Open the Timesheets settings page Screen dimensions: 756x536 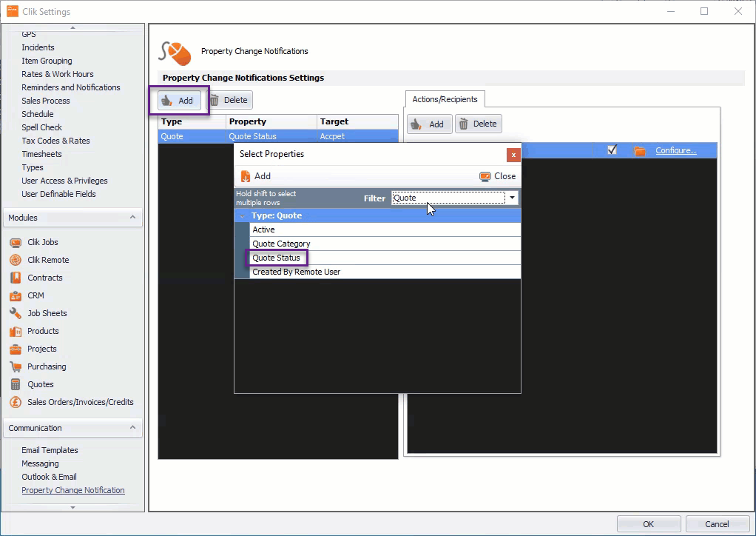click(41, 154)
